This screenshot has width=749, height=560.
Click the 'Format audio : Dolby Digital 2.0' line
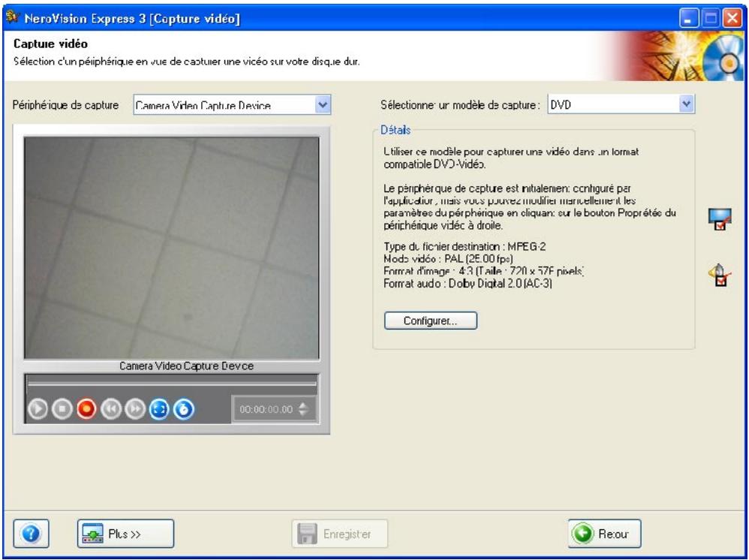[468, 283]
